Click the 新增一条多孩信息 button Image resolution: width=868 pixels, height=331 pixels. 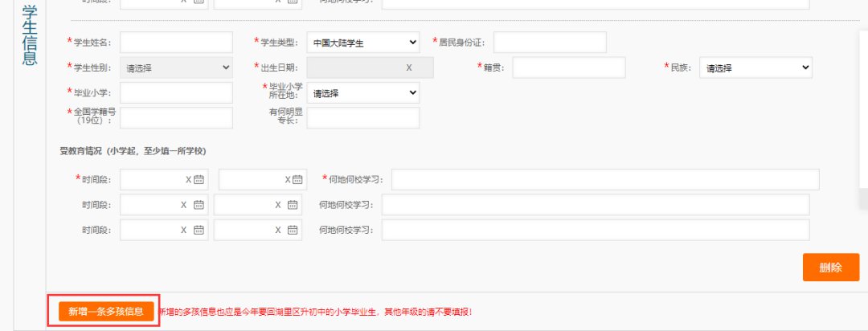tap(105, 311)
